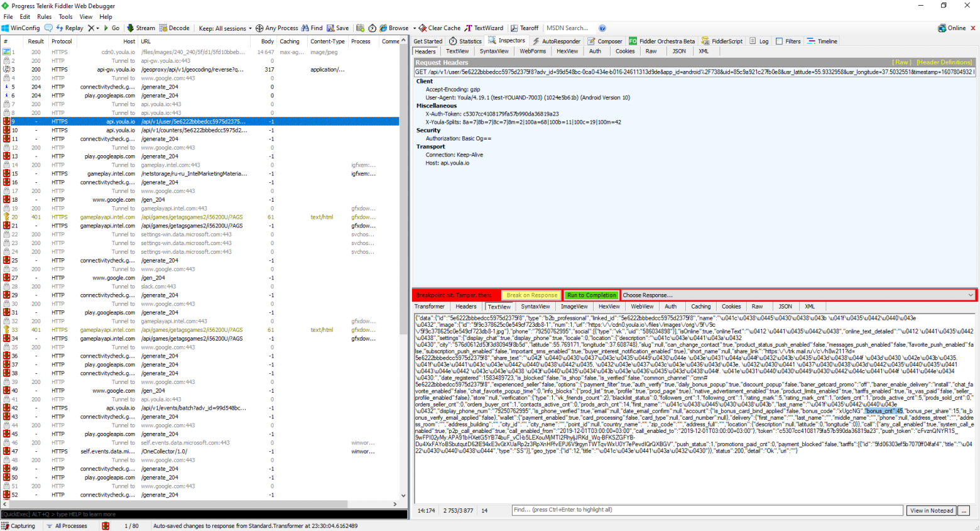980x531 pixels.
Task: Select the response Caching tab
Action: 701,307
